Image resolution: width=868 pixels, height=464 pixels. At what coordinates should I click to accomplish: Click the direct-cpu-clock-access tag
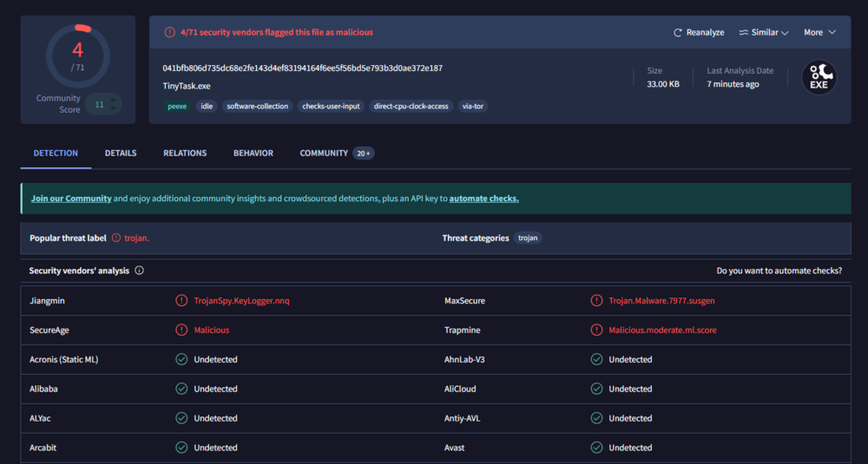point(411,106)
